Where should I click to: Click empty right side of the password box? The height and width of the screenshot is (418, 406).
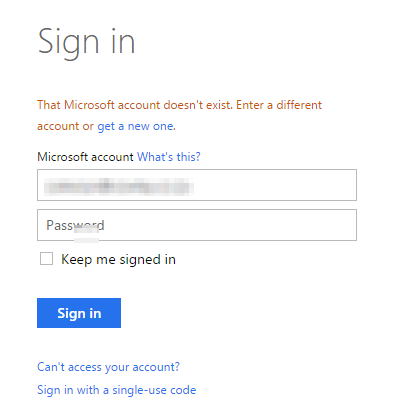pyautogui.click(x=230, y=225)
